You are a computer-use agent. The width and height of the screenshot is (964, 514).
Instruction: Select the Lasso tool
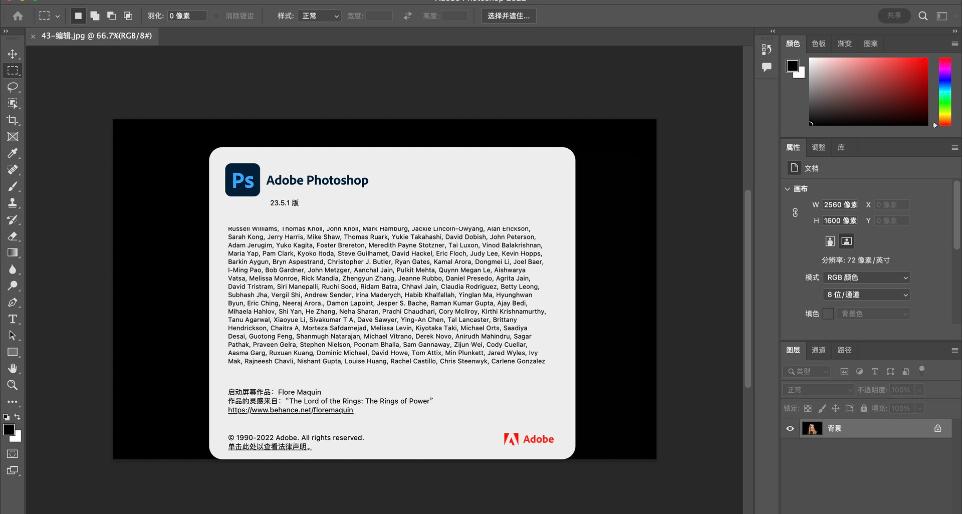click(13, 87)
